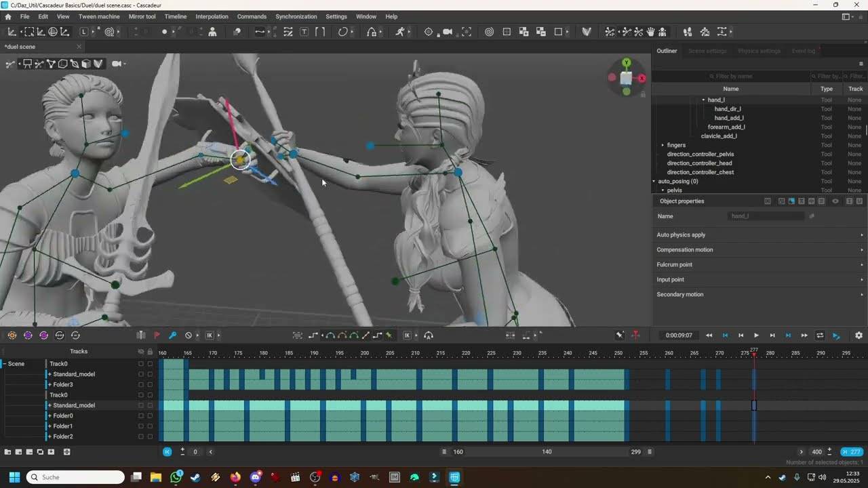Screen dimensions: 868x488
Task: Click the camera icon in main toolbar
Action: pos(448,32)
